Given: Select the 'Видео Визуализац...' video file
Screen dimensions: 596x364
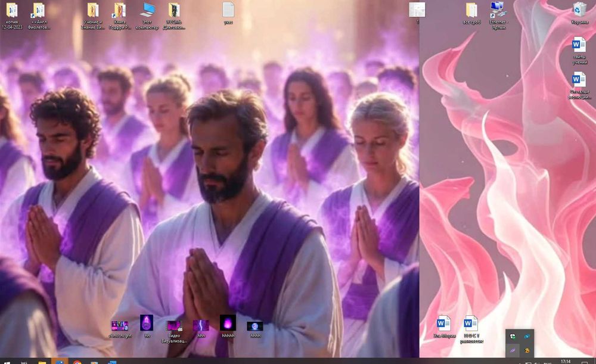Looking at the screenshot, I should (x=173, y=326).
